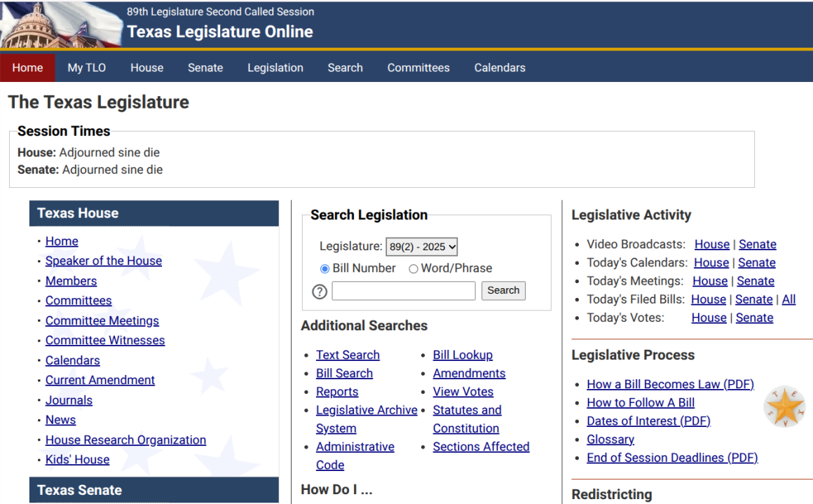Open the Reports link
This screenshot has width=813, height=504.
pos(337,392)
